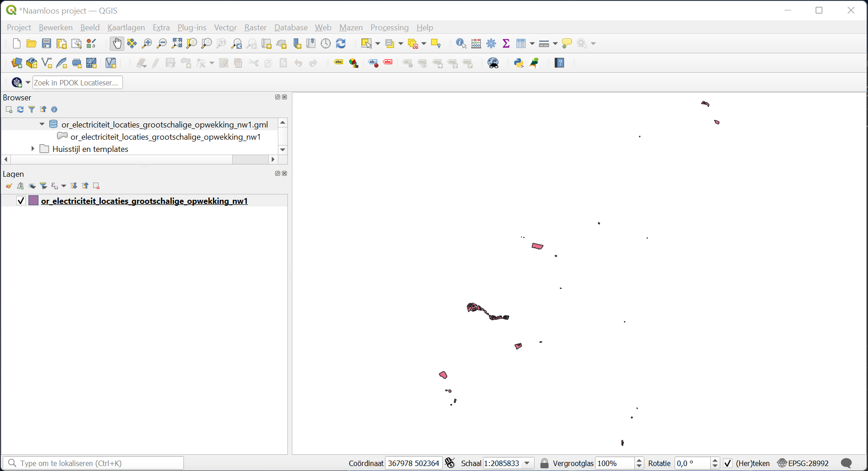Screen dimensions: 868x471
Task: Open the new print layout icon
Action: pyautogui.click(x=61, y=43)
